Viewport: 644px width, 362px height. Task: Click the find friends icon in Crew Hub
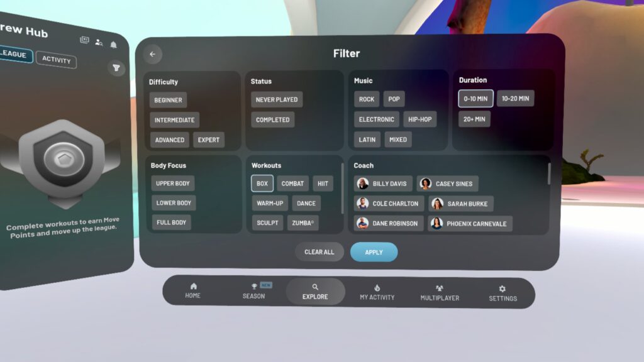[99, 42]
